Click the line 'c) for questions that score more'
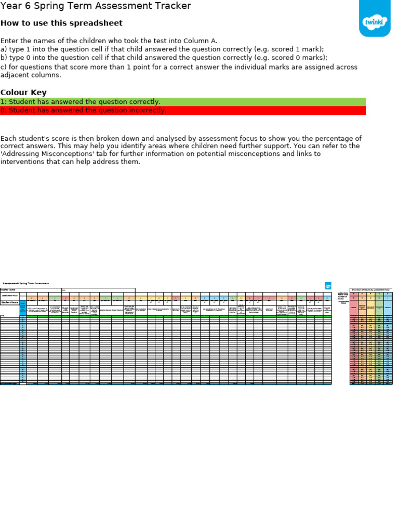This screenshot has height=532, width=399. (179, 71)
